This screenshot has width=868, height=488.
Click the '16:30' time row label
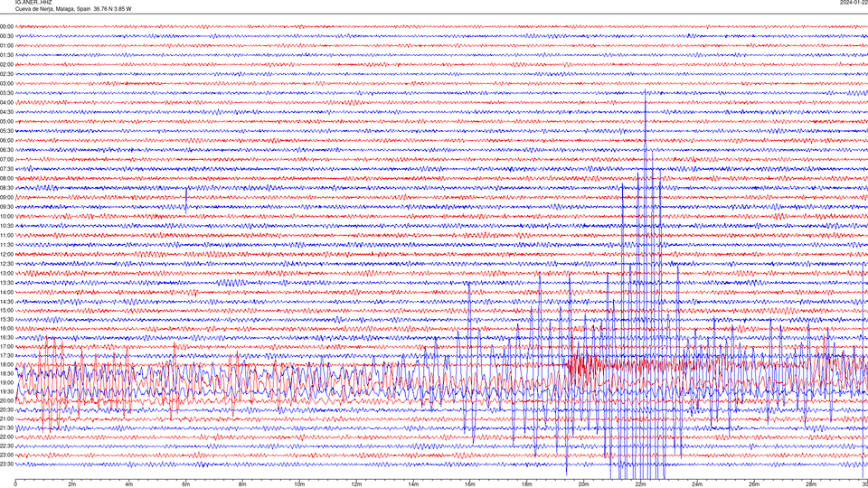click(6, 337)
